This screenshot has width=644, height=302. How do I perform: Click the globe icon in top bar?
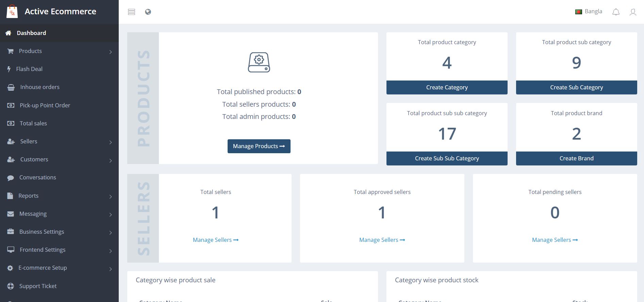(148, 12)
